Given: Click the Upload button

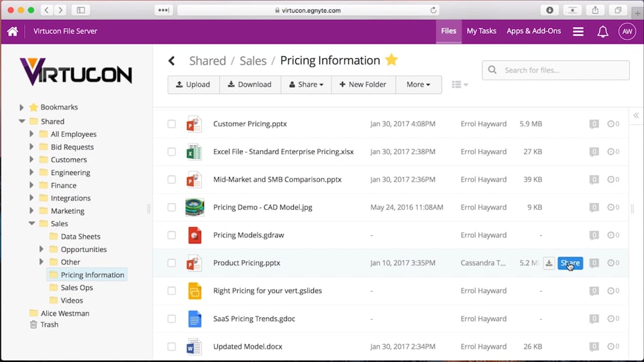Looking at the screenshot, I should (x=193, y=84).
